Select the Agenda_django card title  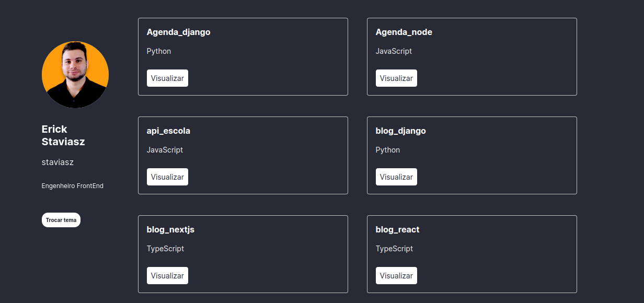click(178, 32)
